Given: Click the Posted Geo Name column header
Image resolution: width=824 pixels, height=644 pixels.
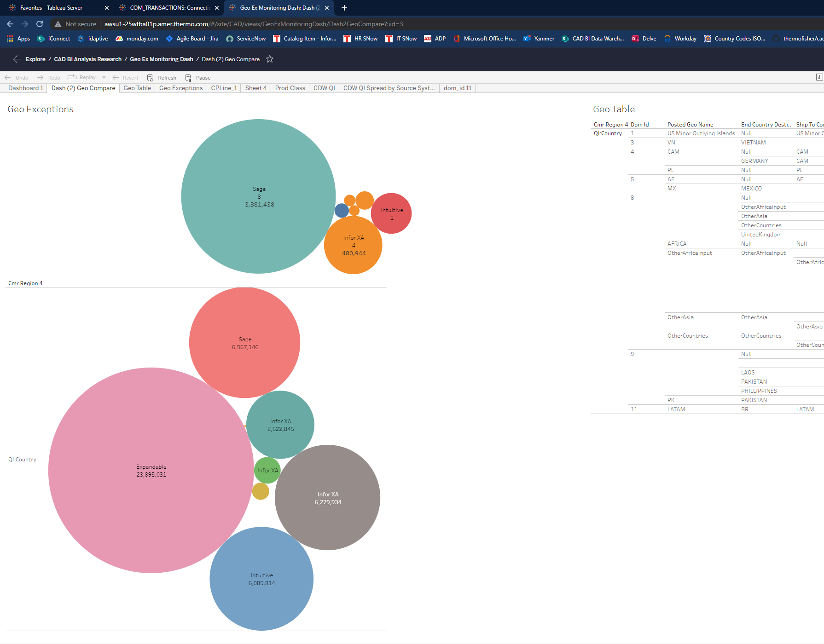Looking at the screenshot, I should tap(690, 125).
